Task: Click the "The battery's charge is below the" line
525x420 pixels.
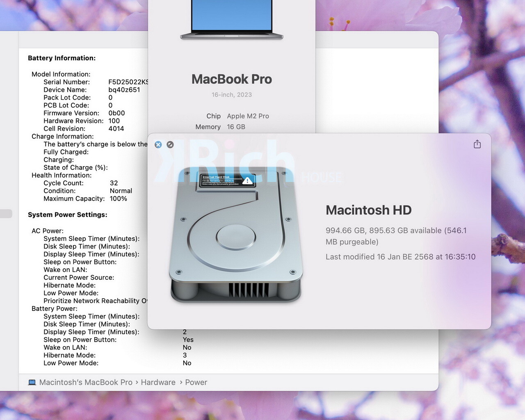Action: point(96,144)
